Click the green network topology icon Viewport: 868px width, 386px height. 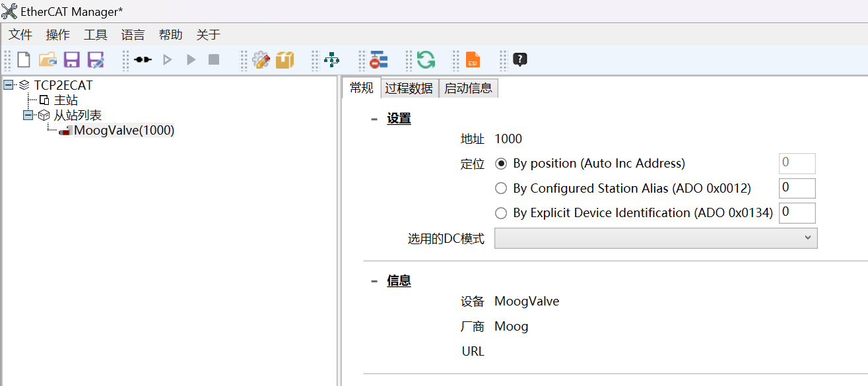point(332,60)
